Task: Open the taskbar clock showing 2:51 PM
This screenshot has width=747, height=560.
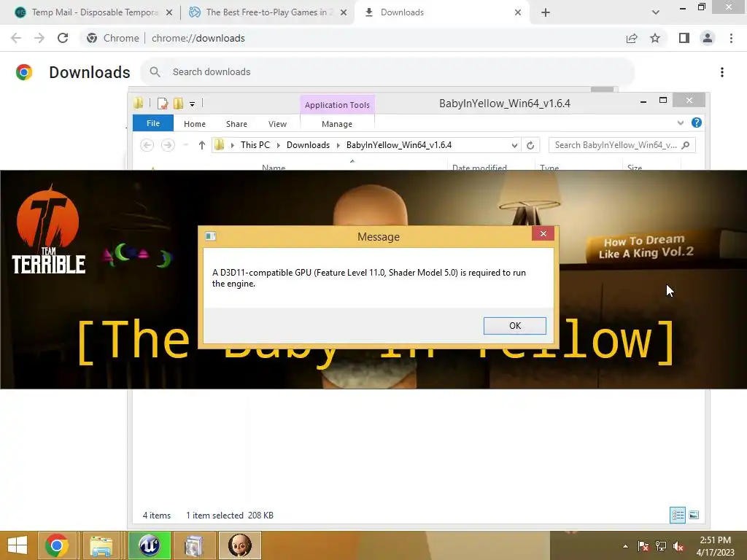Action: click(716, 546)
